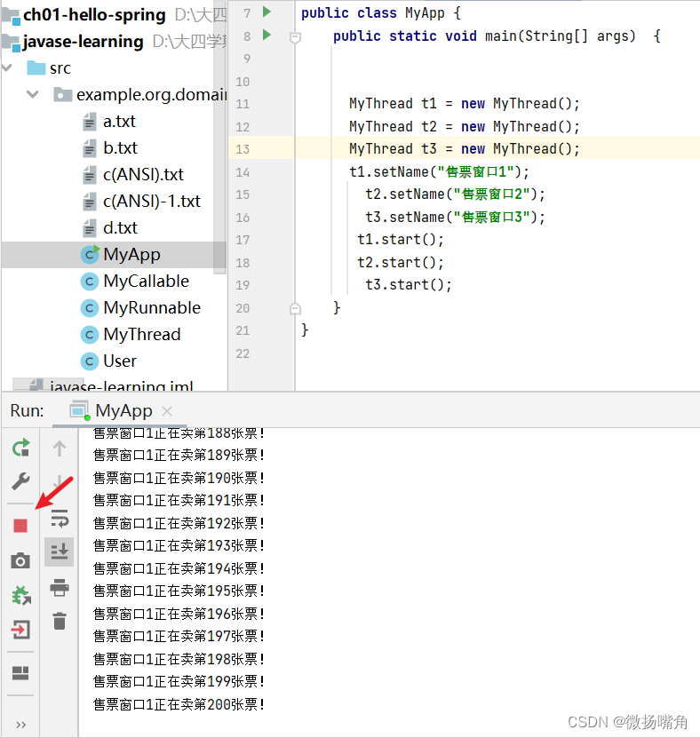The height and width of the screenshot is (738, 700).
Task: Click the Rerun MyApp icon
Action: (20, 448)
